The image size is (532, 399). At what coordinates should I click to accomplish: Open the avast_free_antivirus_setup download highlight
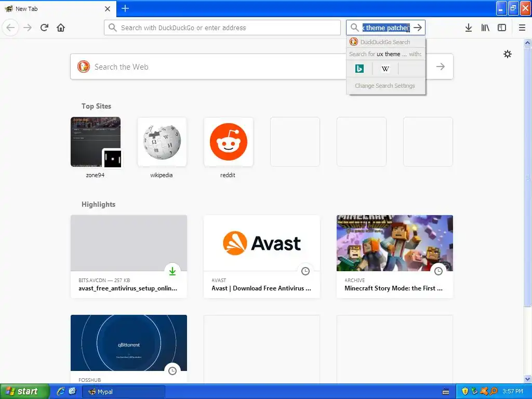click(x=129, y=257)
